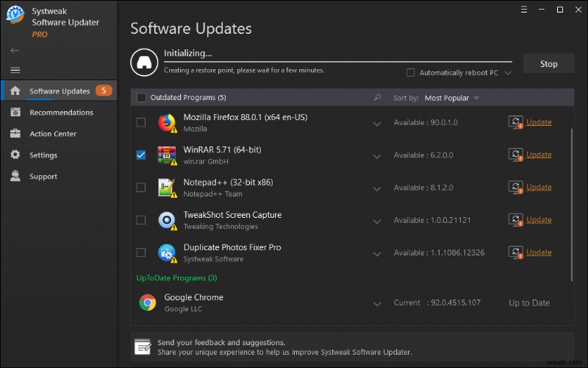The image size is (588, 368).
Task: Click the TweakShot Screen Capture icon
Action: point(167,220)
